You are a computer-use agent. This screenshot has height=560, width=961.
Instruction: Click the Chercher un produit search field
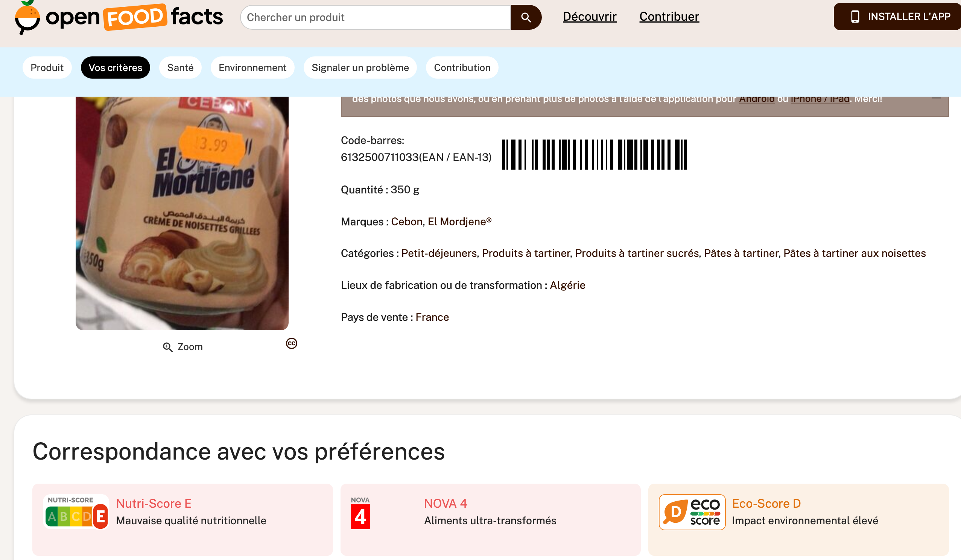tap(376, 17)
